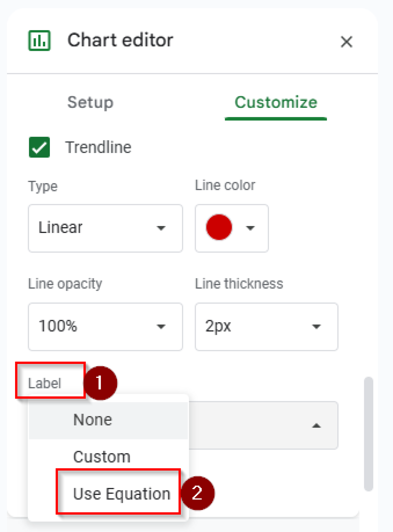Choose None from the Label options

pyautogui.click(x=93, y=420)
